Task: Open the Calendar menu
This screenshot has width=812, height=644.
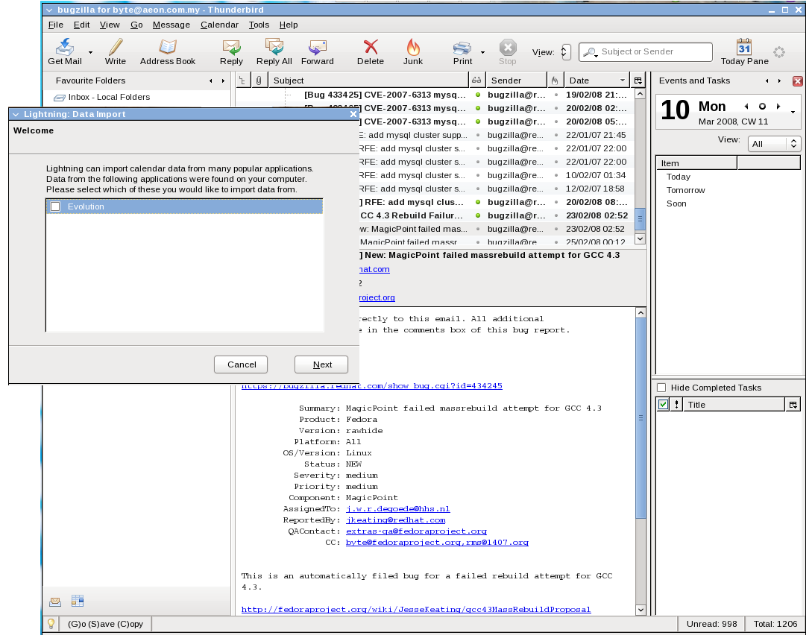Action: pos(219,25)
